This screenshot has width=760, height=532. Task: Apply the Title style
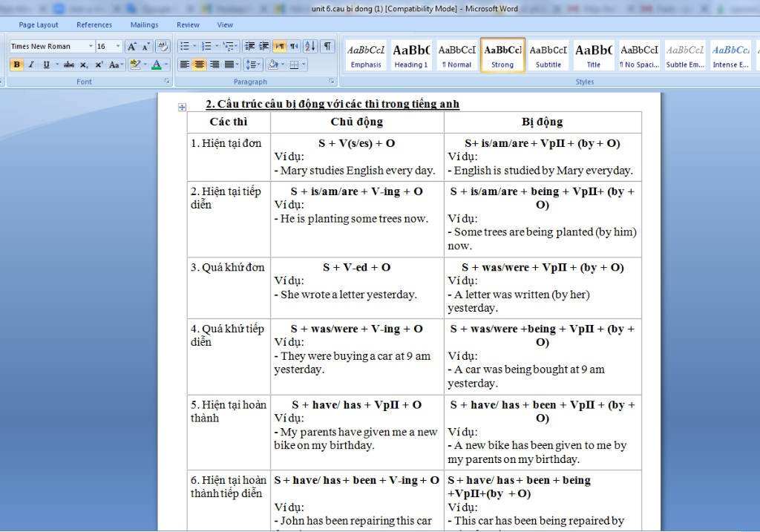pos(594,56)
